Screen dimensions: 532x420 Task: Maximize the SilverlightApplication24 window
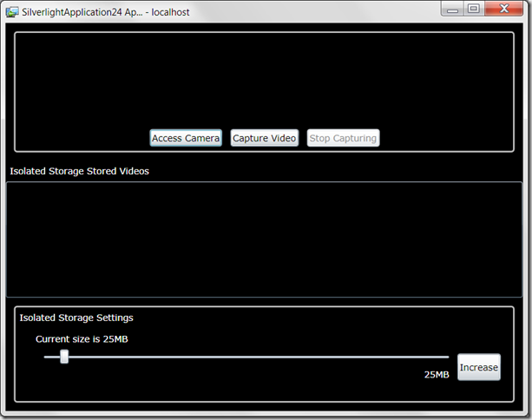click(474, 9)
